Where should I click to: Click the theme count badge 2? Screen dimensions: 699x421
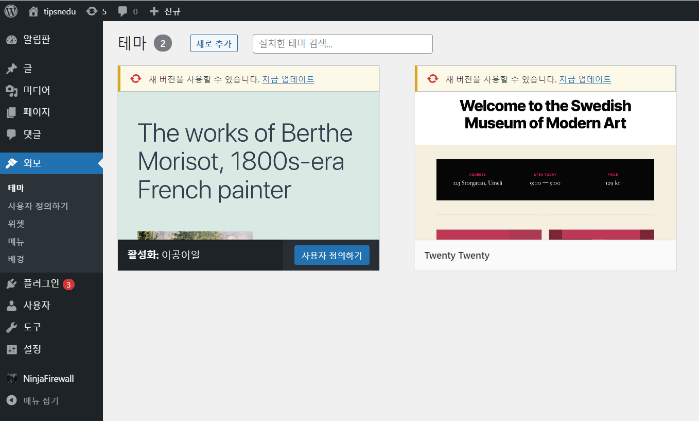point(163,43)
